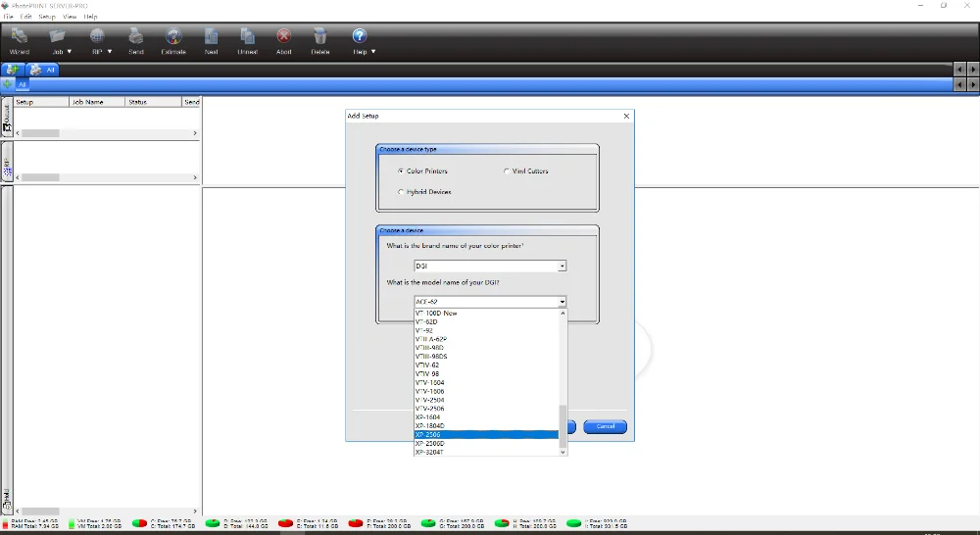Click the H: drive pie chart icon
The image size is (980, 535).
point(501,523)
